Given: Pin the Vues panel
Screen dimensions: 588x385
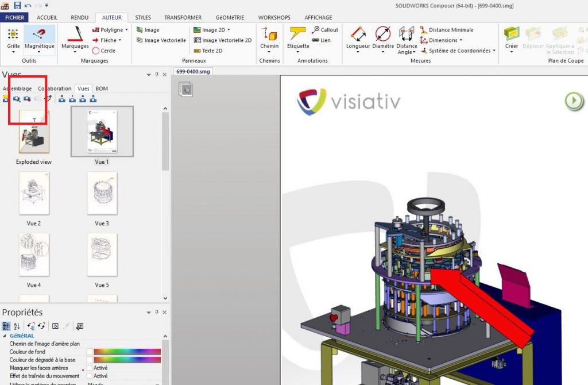Looking at the screenshot, I should pyautogui.click(x=157, y=75).
